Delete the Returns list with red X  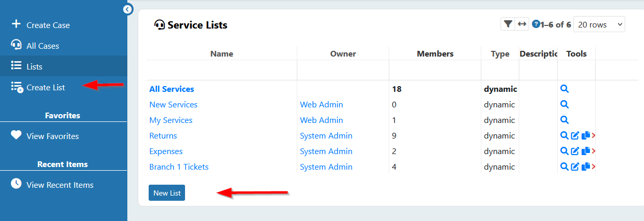coord(594,136)
